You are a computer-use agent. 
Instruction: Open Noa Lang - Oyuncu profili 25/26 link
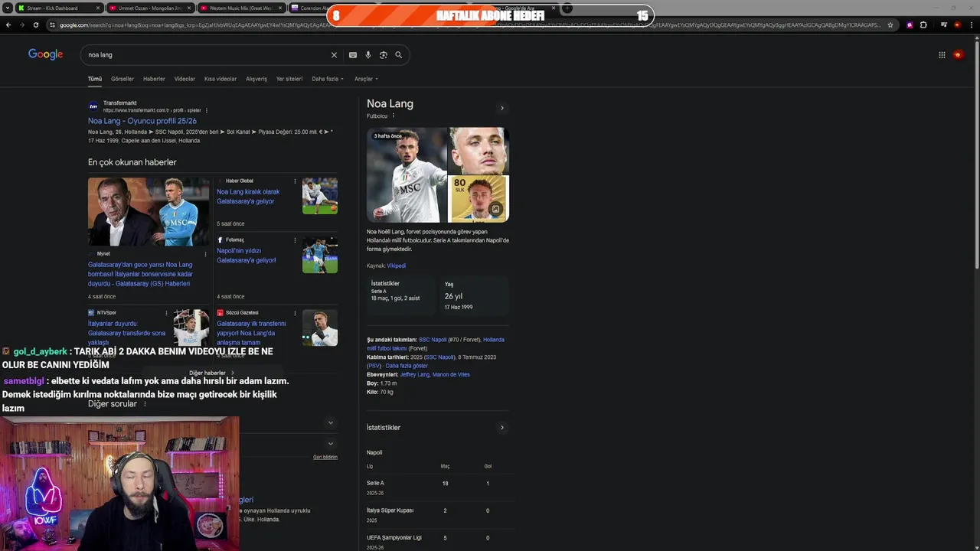click(142, 121)
